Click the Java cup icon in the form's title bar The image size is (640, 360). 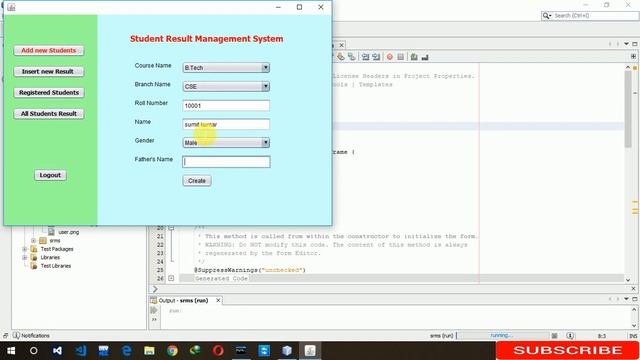(11, 7)
